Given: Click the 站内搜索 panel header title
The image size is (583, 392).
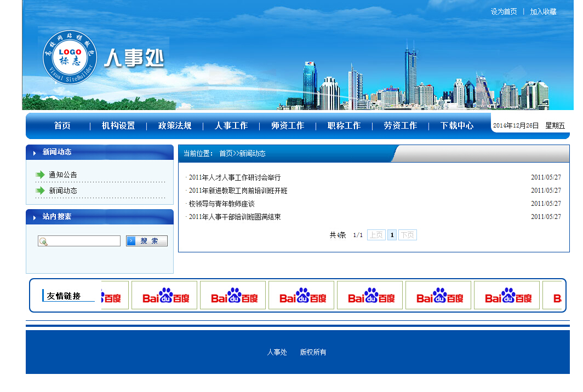Looking at the screenshot, I should click(x=57, y=216).
